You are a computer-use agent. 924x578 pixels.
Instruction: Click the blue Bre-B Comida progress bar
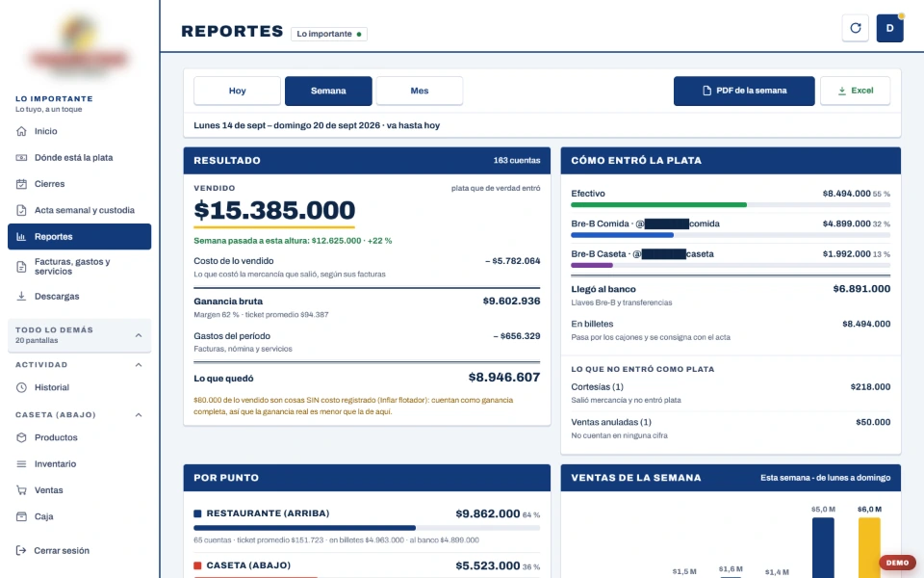pos(623,235)
